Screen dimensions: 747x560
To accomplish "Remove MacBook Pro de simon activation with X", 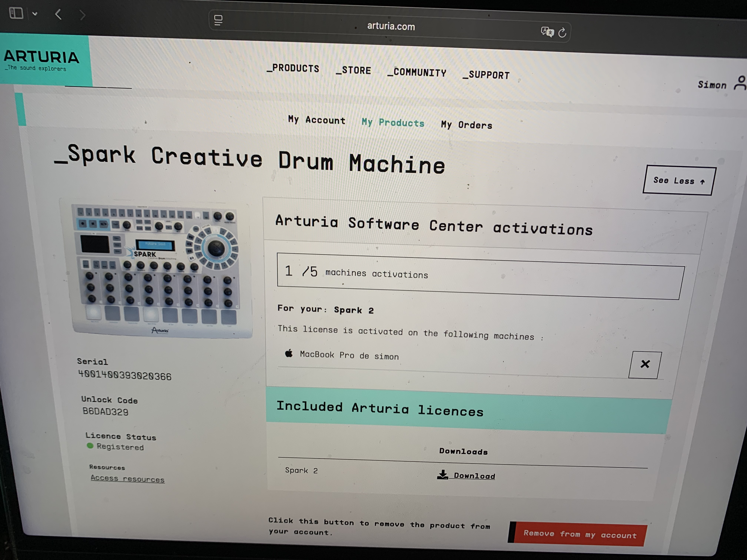I will click(645, 365).
